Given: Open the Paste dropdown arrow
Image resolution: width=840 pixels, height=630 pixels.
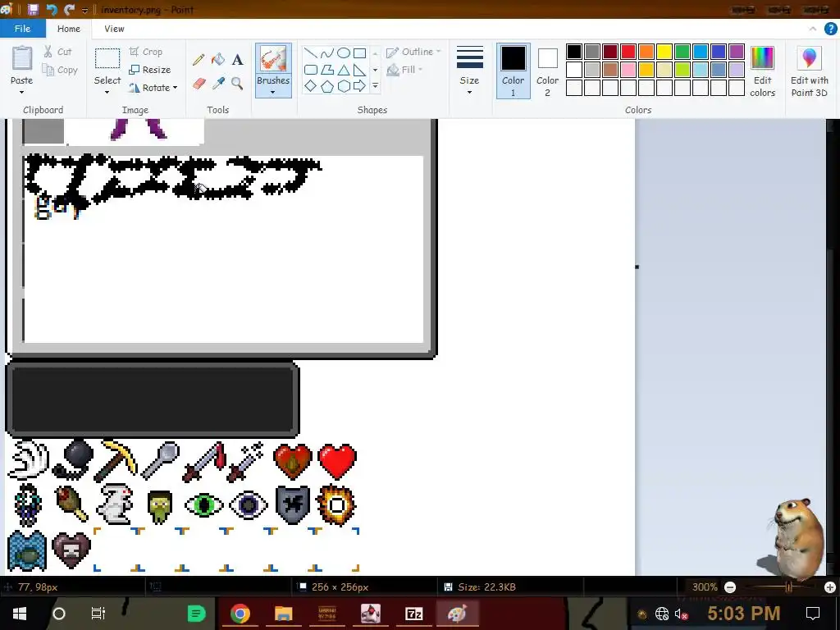Looking at the screenshot, I should 21,92.
